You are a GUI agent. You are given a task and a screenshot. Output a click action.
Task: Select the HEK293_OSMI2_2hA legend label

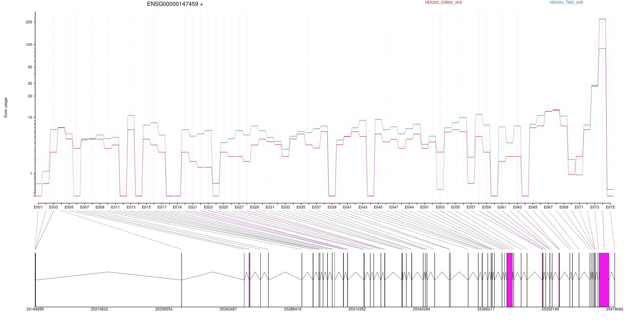pos(443,2)
